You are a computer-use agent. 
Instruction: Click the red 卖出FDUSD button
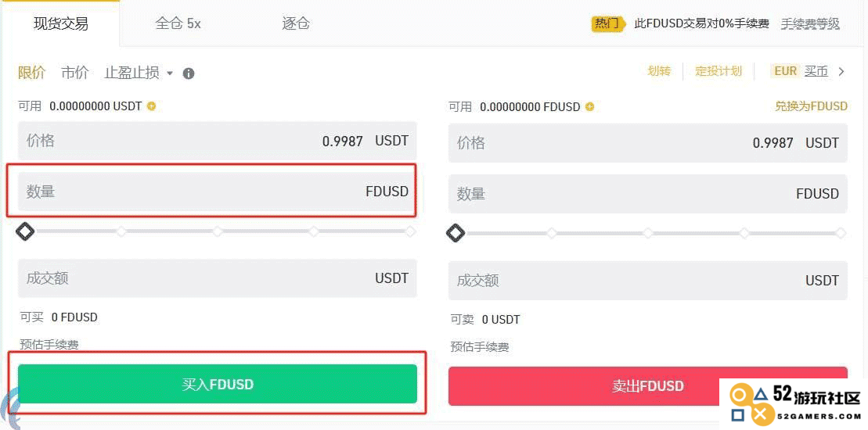tap(648, 385)
